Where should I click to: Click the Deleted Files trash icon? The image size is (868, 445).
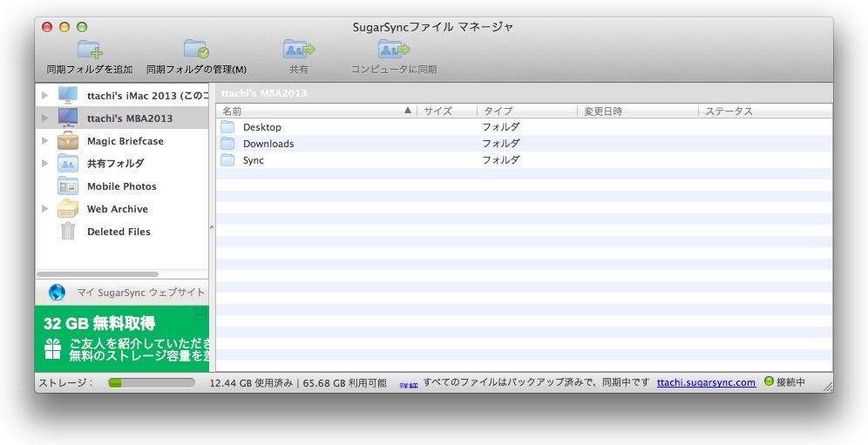(68, 232)
